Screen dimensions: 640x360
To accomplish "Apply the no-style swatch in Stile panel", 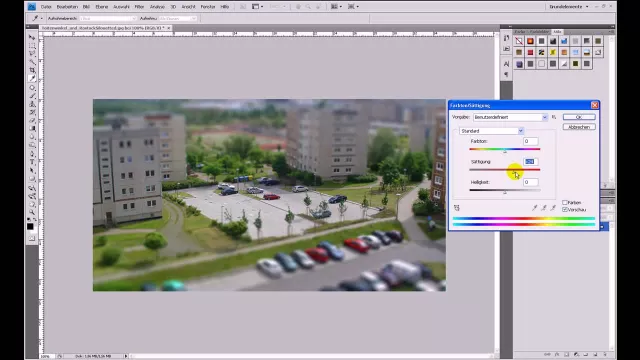I will pyautogui.click(x=519, y=41).
